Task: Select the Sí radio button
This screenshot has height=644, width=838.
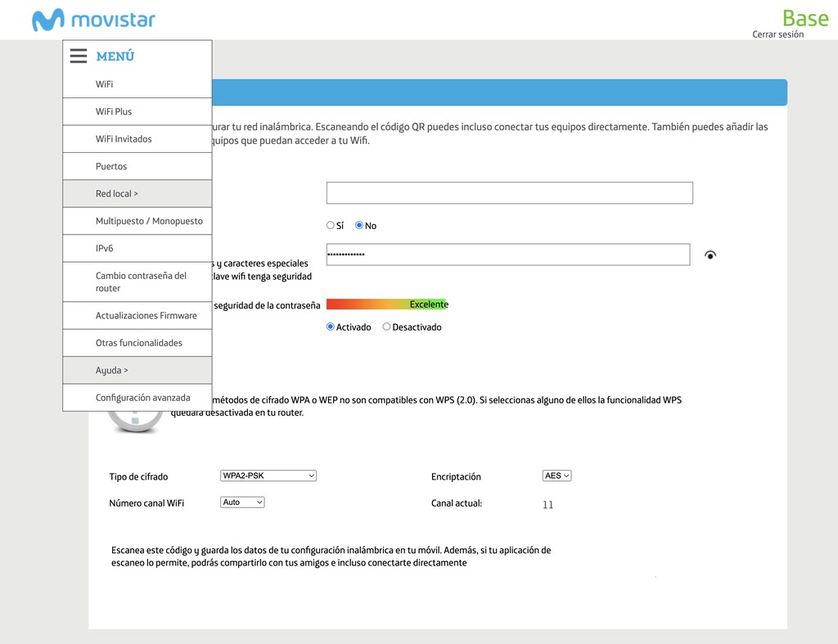Action: coord(331,225)
